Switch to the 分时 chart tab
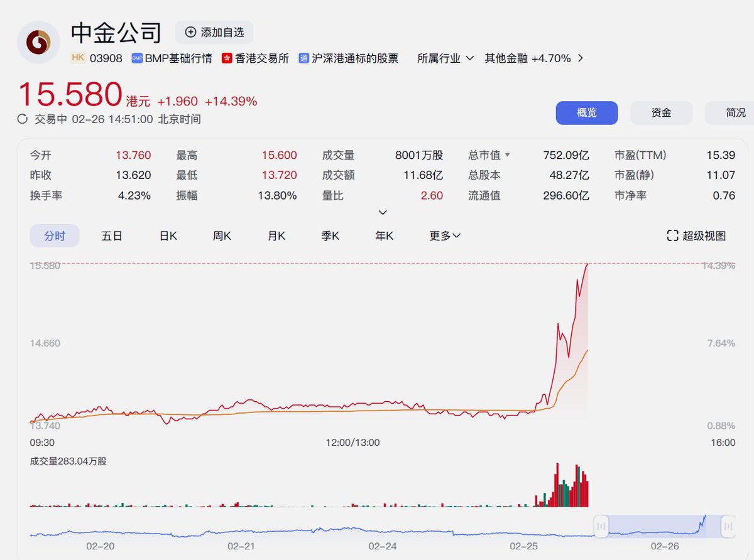The image size is (754, 560). [55, 235]
